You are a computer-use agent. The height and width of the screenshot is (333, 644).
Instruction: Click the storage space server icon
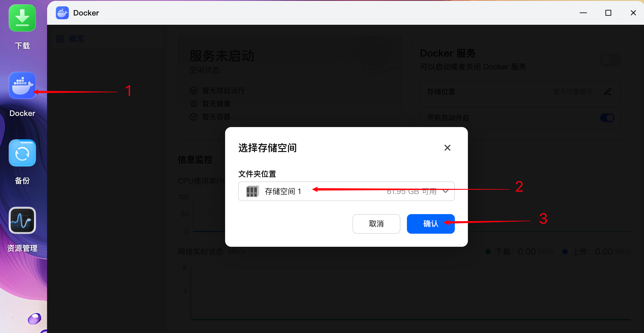[x=252, y=191]
